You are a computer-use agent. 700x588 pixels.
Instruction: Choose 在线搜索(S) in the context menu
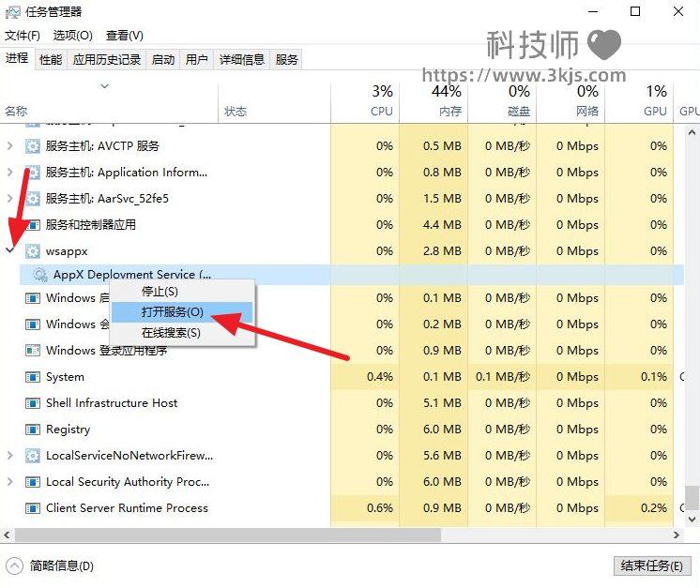coord(182,333)
